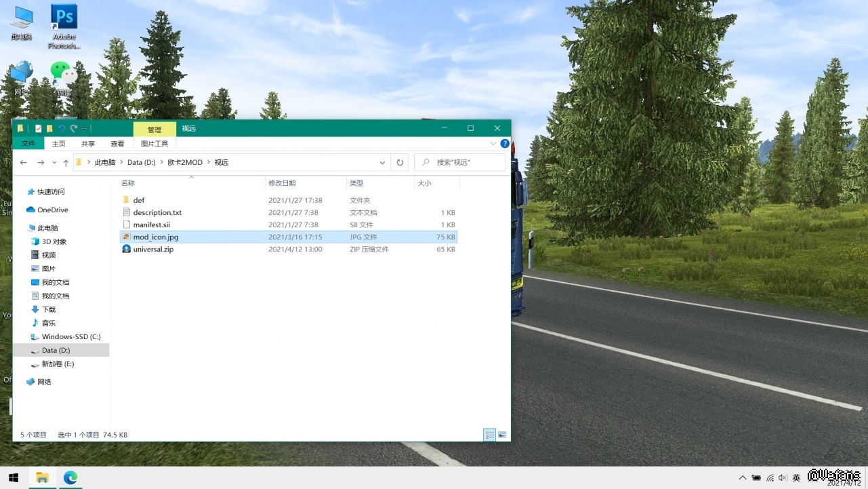Sort files by 修改日期 column header
The width and height of the screenshot is (868, 489).
click(282, 183)
